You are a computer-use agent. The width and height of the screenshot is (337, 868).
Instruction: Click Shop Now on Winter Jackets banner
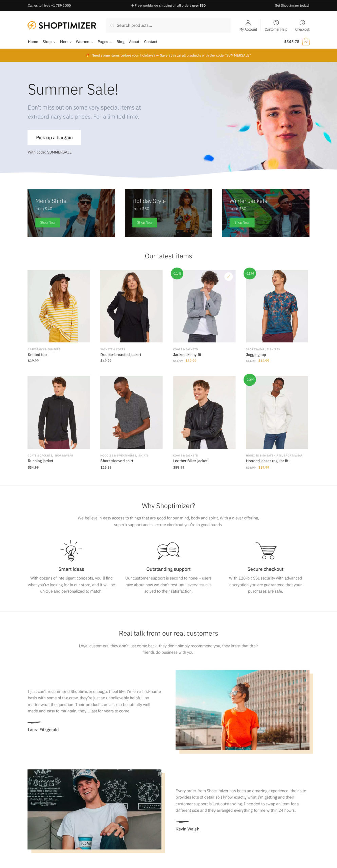point(242,222)
